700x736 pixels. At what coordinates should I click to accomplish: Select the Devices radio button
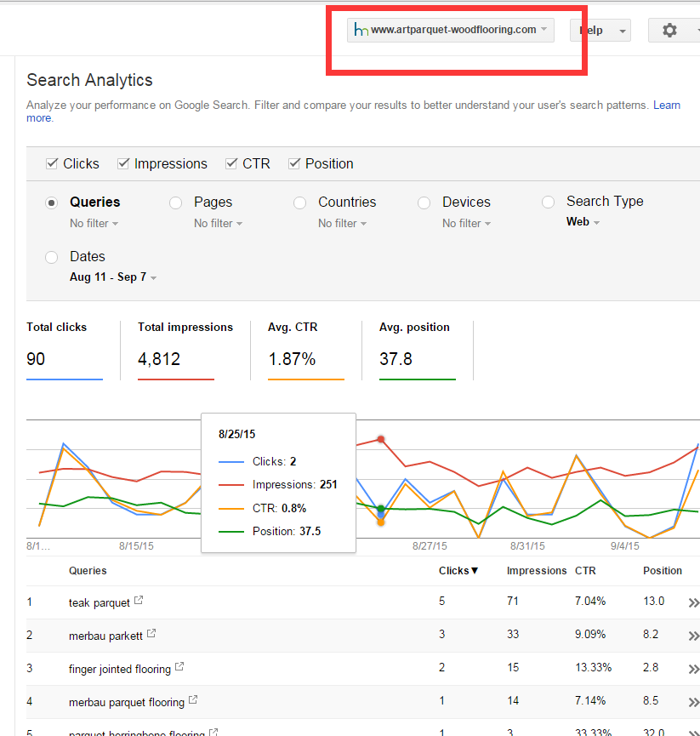pos(424,203)
